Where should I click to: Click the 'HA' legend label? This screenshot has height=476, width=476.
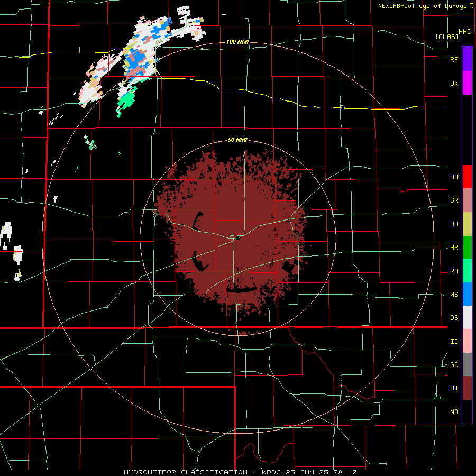coord(454,177)
